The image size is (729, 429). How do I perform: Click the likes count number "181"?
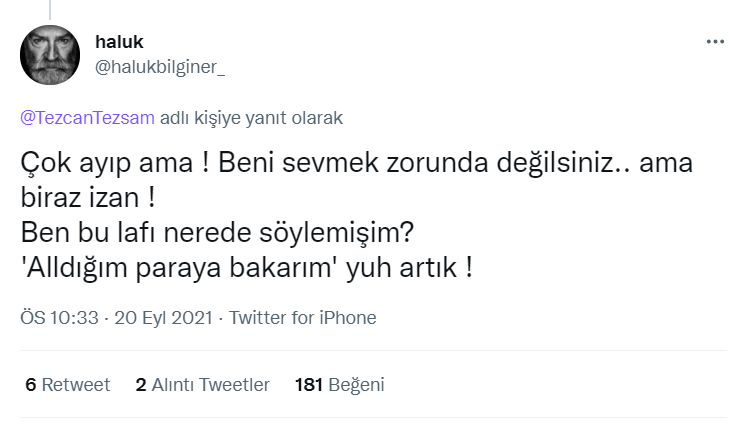[311, 384]
